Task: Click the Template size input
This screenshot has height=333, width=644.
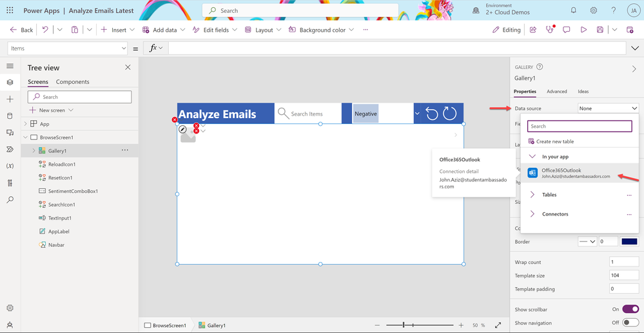Action: [x=624, y=276]
